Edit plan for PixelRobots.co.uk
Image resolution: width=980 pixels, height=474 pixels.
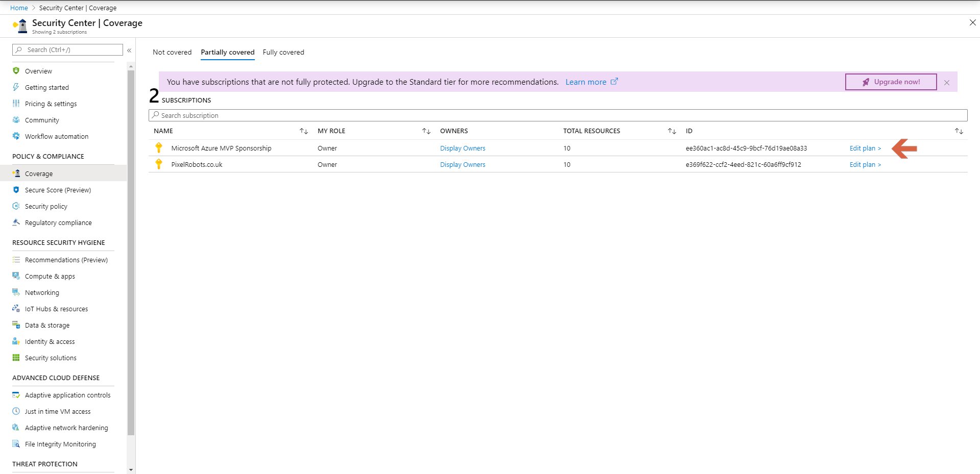tap(865, 164)
